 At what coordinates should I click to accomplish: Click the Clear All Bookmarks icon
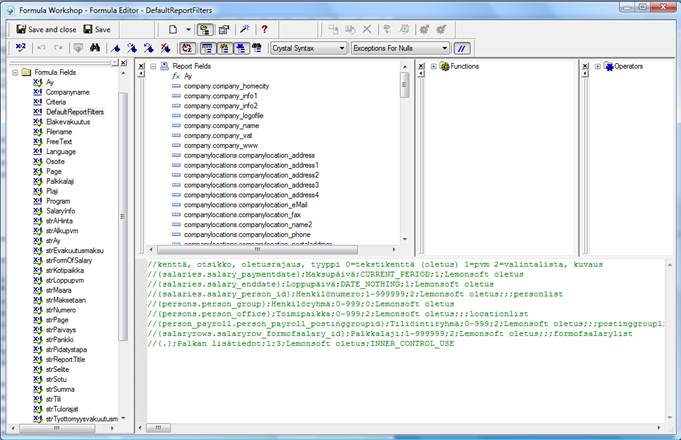click(165, 48)
